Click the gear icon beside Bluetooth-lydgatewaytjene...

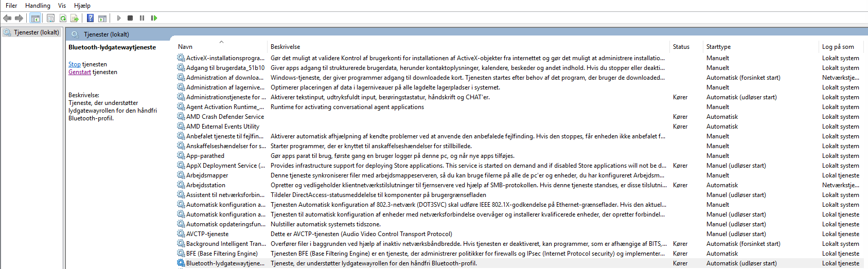[181, 263]
